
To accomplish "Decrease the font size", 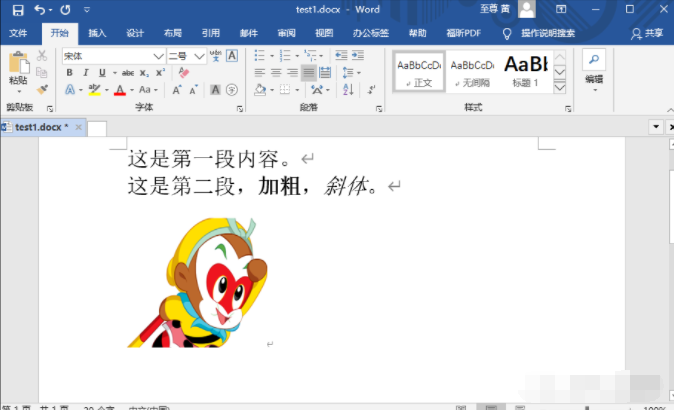I will (193, 89).
